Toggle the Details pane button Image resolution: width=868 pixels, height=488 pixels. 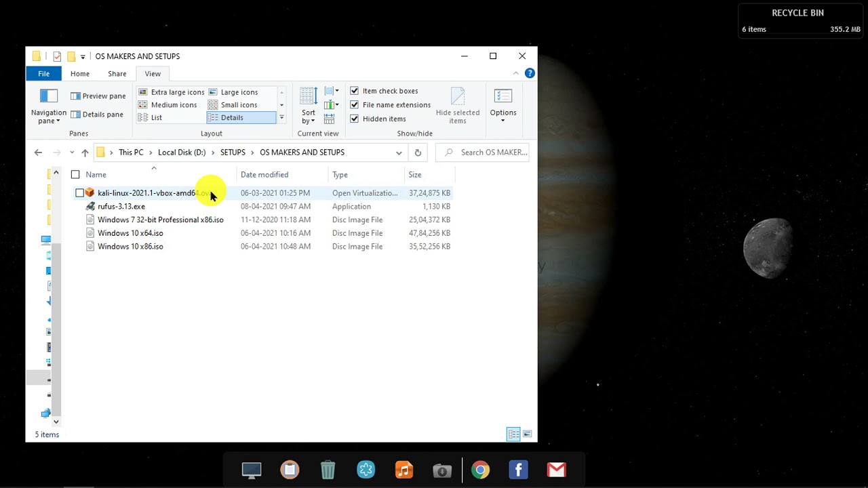pos(97,115)
